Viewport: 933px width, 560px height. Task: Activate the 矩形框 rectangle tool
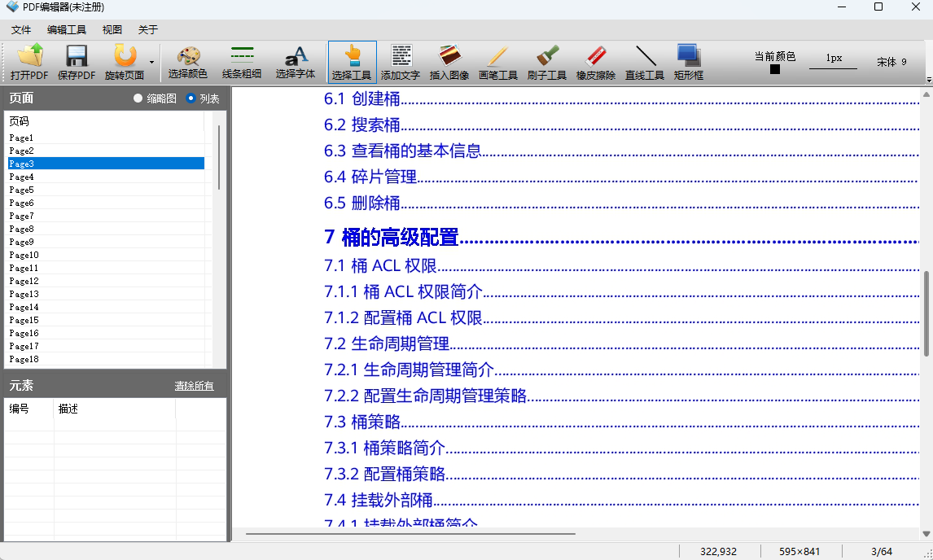pyautogui.click(x=688, y=62)
